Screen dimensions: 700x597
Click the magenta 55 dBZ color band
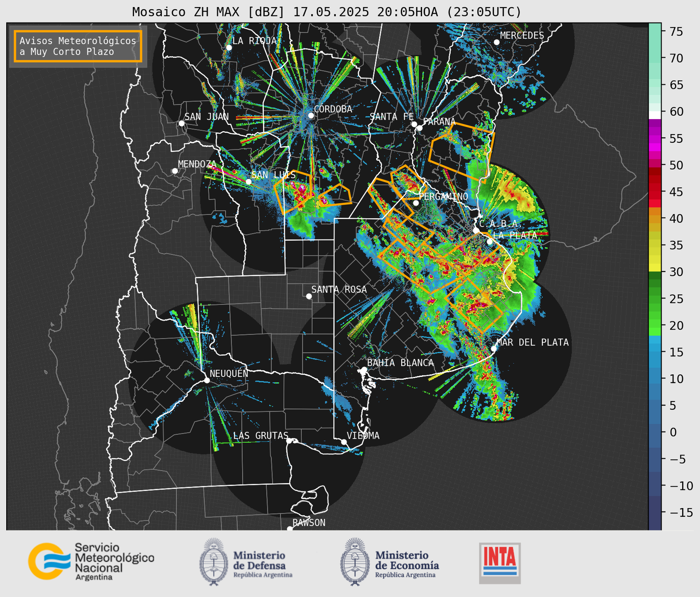[x=655, y=138]
